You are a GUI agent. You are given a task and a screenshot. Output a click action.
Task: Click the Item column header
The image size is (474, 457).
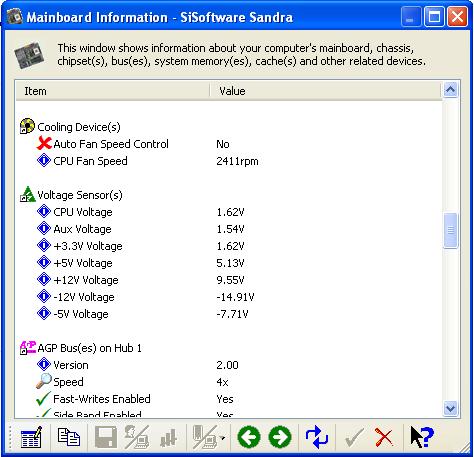(x=112, y=91)
